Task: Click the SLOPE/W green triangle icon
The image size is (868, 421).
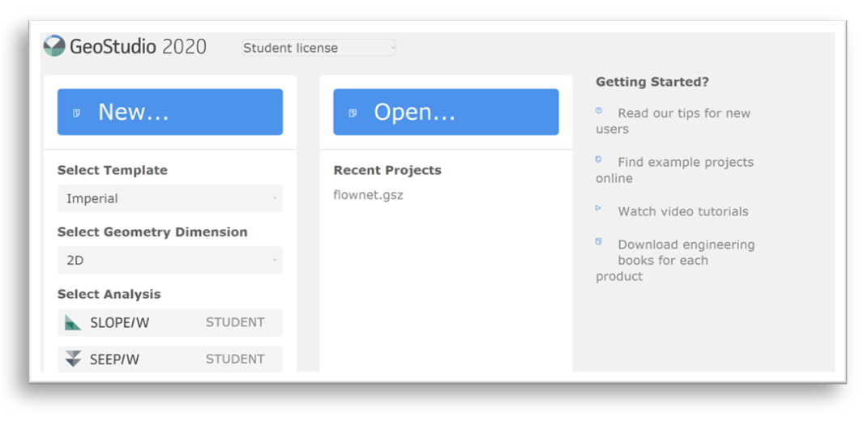Action: click(x=73, y=323)
